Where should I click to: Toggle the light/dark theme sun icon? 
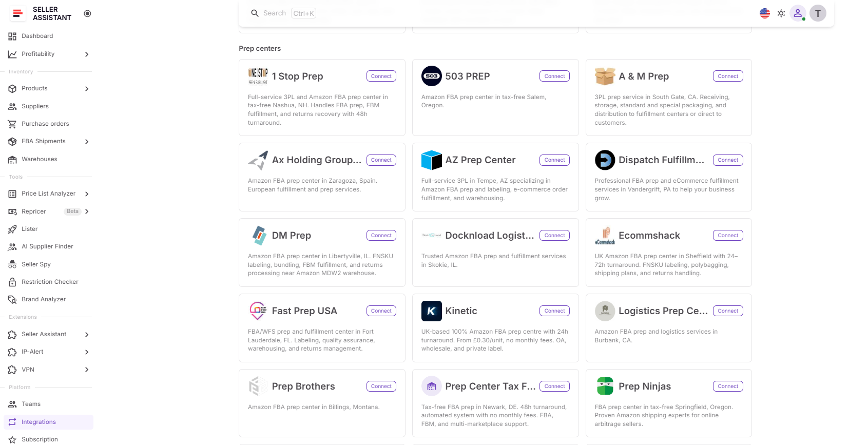click(x=781, y=13)
